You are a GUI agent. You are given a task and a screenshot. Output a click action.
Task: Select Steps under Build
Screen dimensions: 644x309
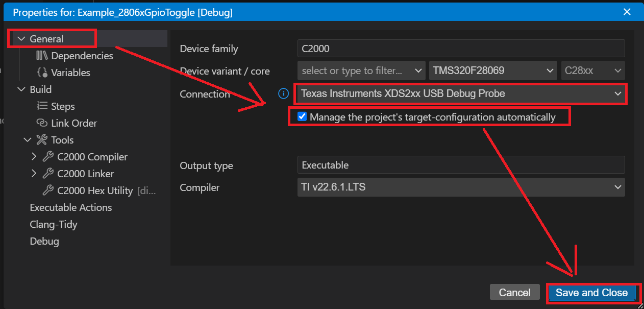pyautogui.click(x=63, y=106)
